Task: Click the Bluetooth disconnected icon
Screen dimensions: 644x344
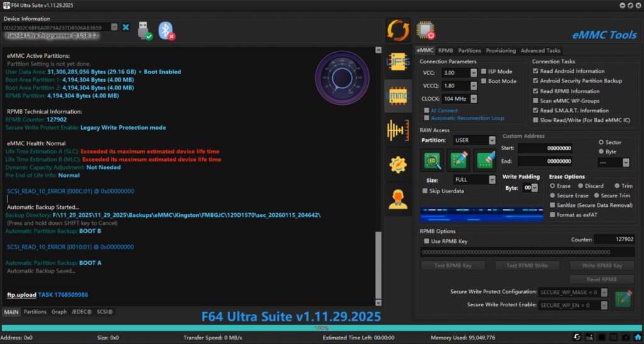Action: (x=166, y=31)
